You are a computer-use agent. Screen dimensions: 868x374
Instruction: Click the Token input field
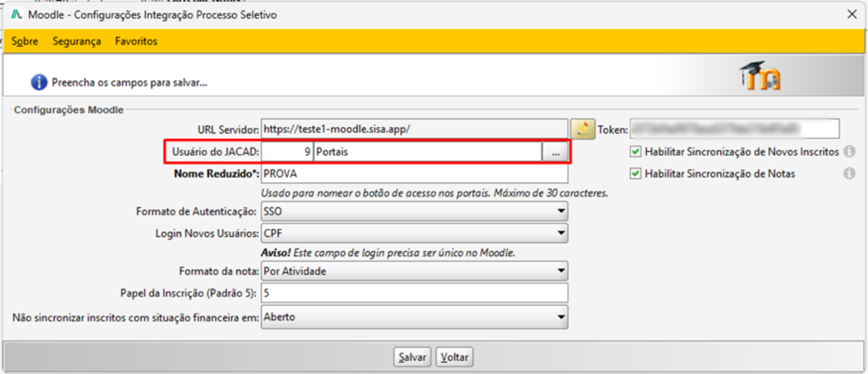pyautogui.click(x=734, y=128)
